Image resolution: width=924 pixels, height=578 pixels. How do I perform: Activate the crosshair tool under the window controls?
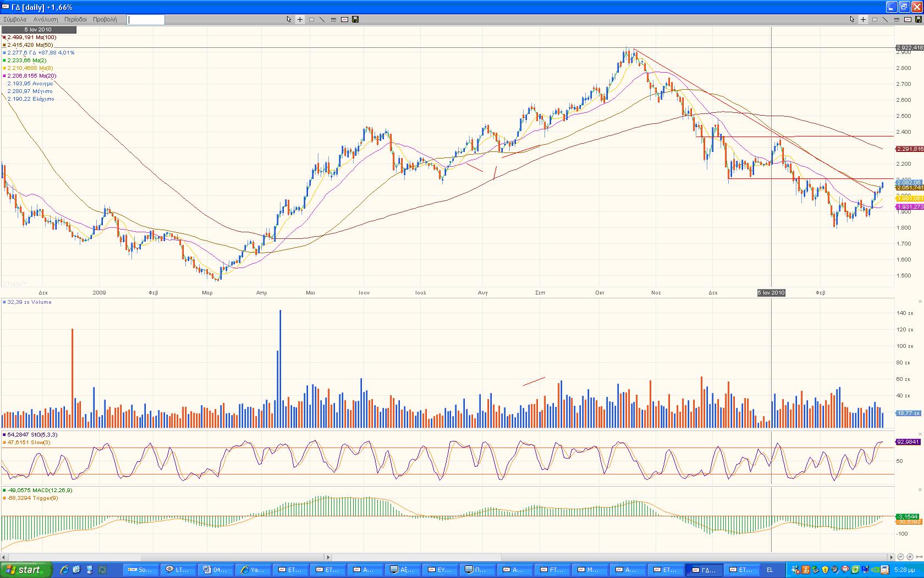(x=863, y=19)
